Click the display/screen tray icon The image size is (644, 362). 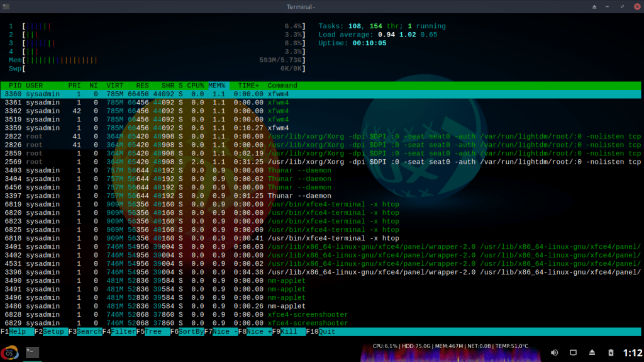click(x=574, y=353)
